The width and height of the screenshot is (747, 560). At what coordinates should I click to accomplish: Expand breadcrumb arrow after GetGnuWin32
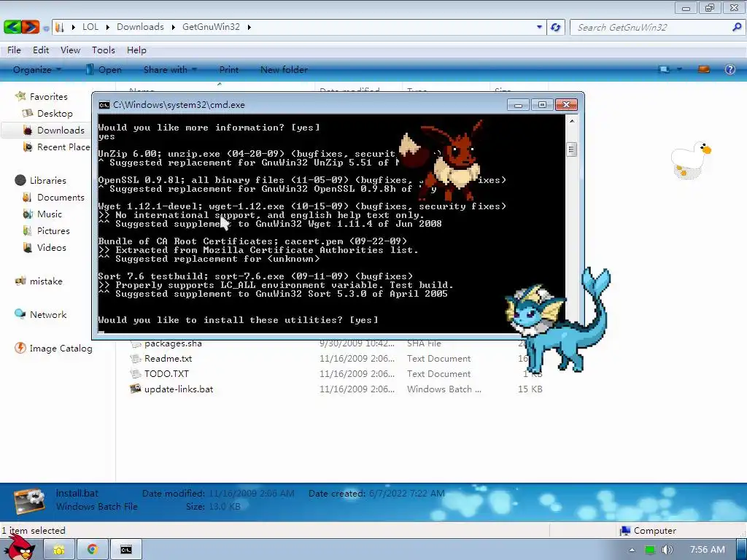[249, 27]
